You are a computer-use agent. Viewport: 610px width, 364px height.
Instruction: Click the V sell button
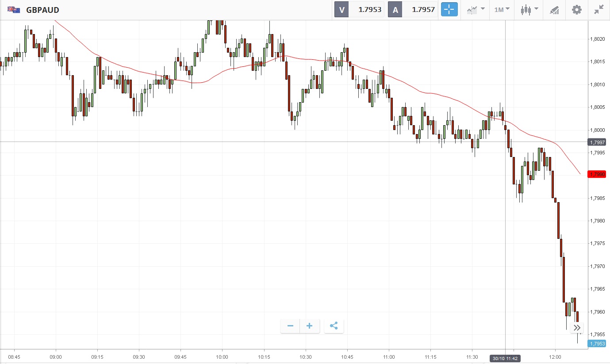tap(341, 10)
